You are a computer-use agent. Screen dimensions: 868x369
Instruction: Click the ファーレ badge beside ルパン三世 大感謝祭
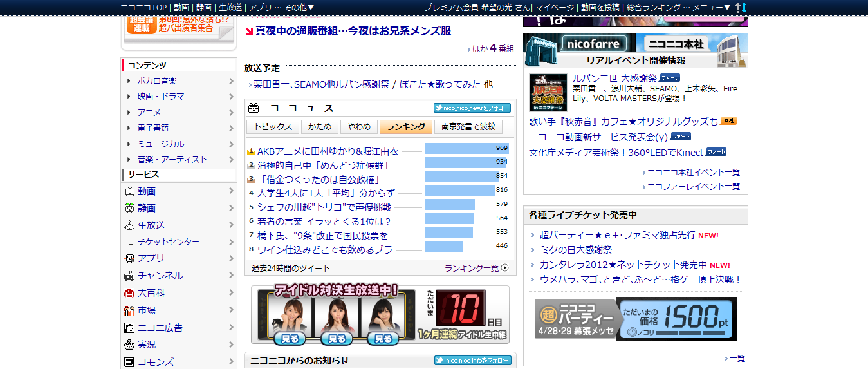tap(670, 78)
